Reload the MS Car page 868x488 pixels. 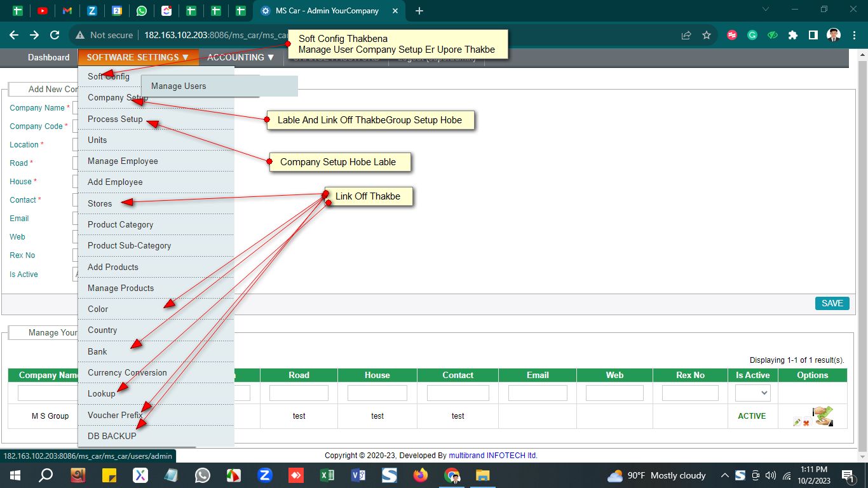(x=55, y=36)
